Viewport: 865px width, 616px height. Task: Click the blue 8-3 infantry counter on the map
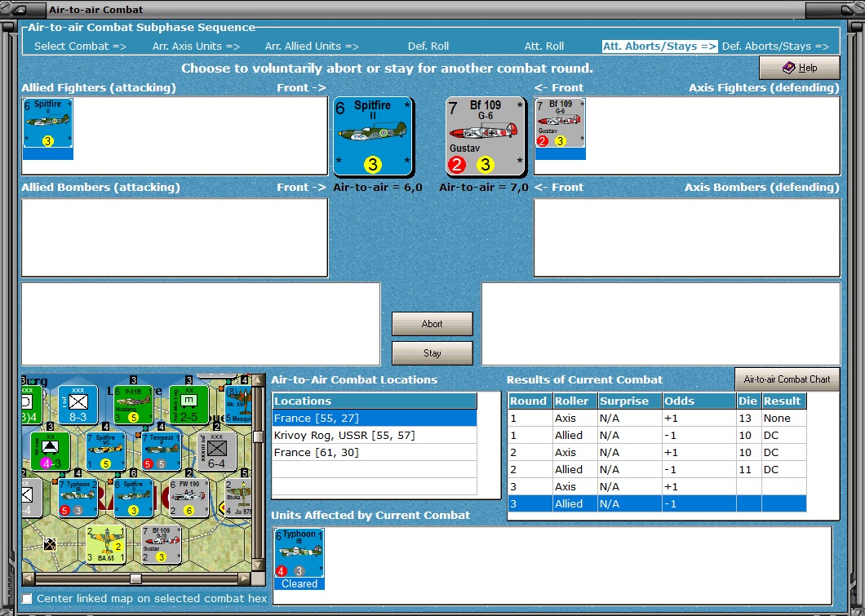pyautogui.click(x=78, y=405)
